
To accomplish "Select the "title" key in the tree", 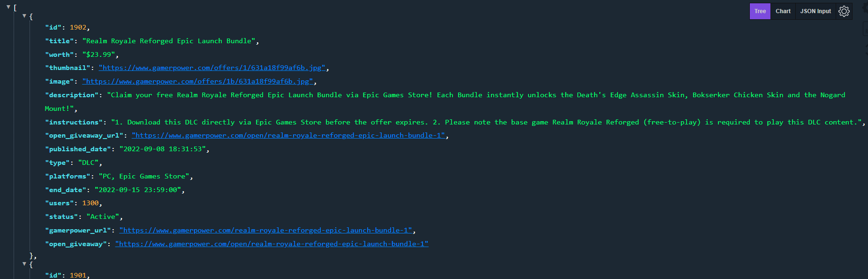I will point(60,41).
